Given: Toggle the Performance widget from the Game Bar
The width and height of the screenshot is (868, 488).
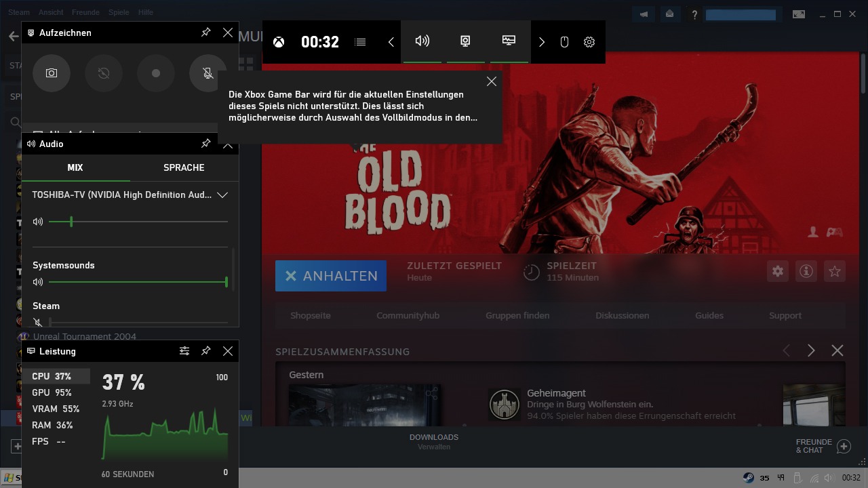Looking at the screenshot, I should [509, 41].
